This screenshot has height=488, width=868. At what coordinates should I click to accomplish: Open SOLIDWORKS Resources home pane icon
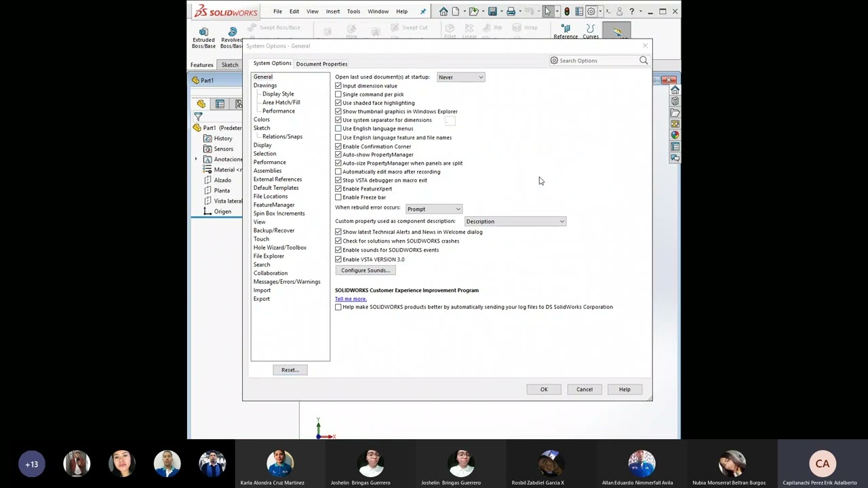click(675, 90)
